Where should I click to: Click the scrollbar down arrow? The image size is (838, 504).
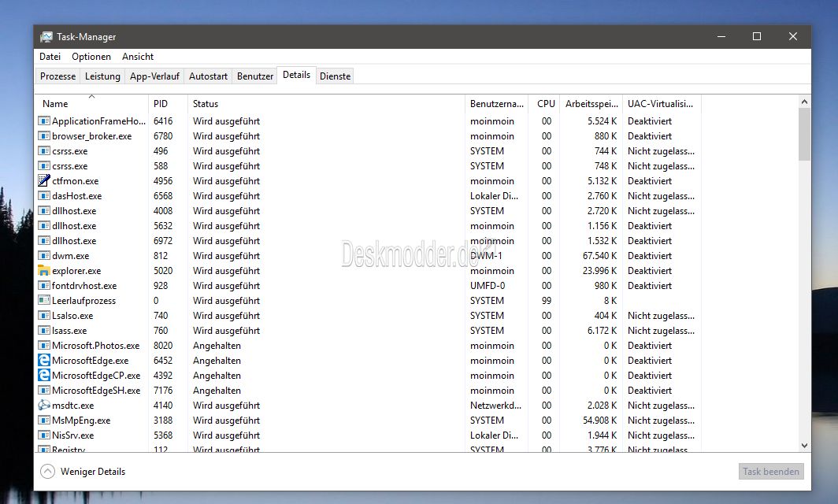[x=804, y=445]
